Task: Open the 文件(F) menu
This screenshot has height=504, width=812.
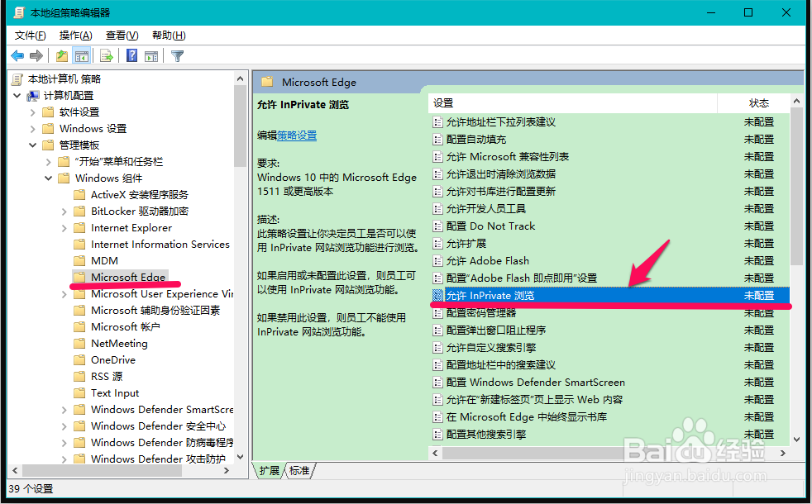Action: point(30,36)
